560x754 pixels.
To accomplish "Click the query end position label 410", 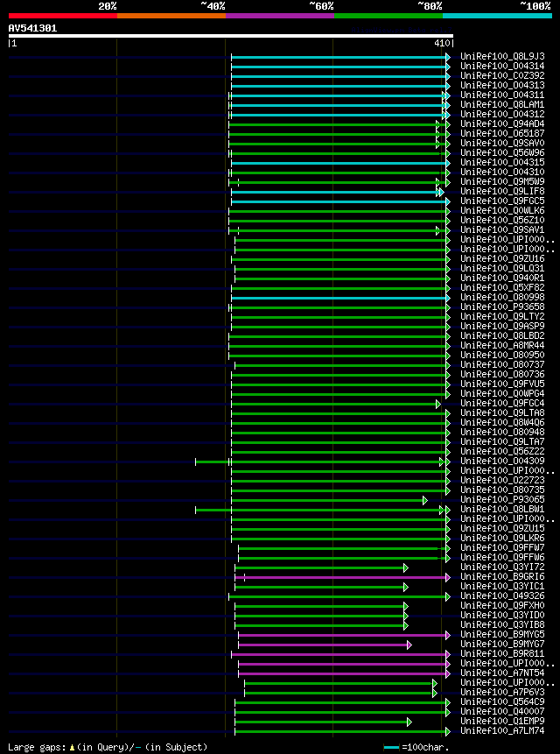I will click(x=443, y=43).
